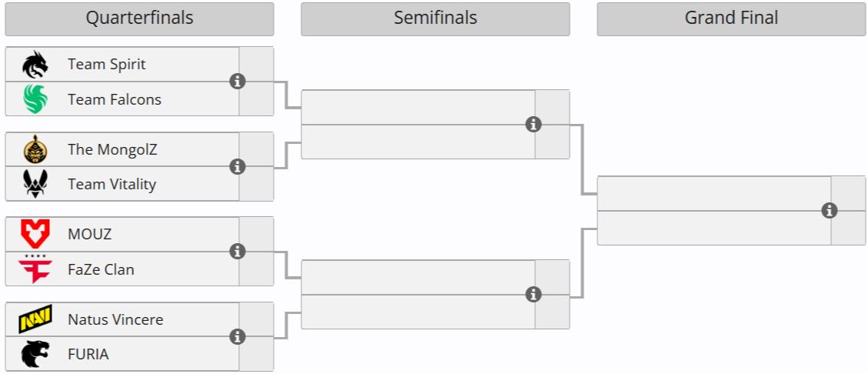
Task: Open info for Natus Vincere vs FURIA match
Action: click(x=238, y=336)
